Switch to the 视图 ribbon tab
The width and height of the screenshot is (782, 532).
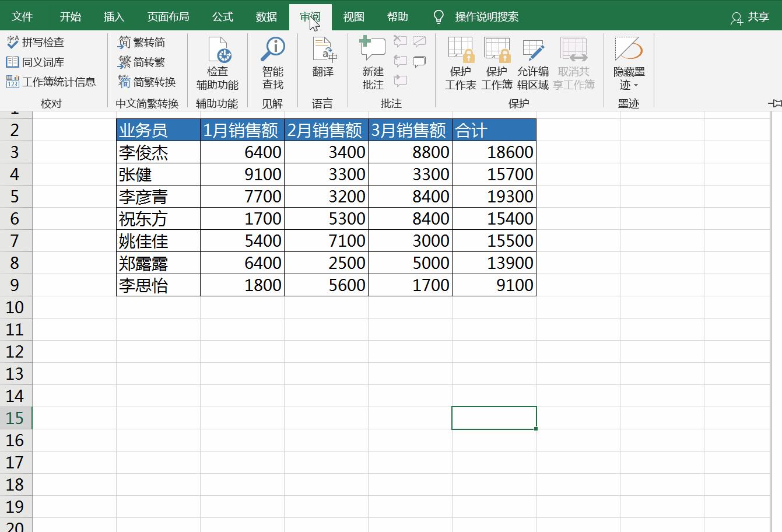[x=354, y=17]
